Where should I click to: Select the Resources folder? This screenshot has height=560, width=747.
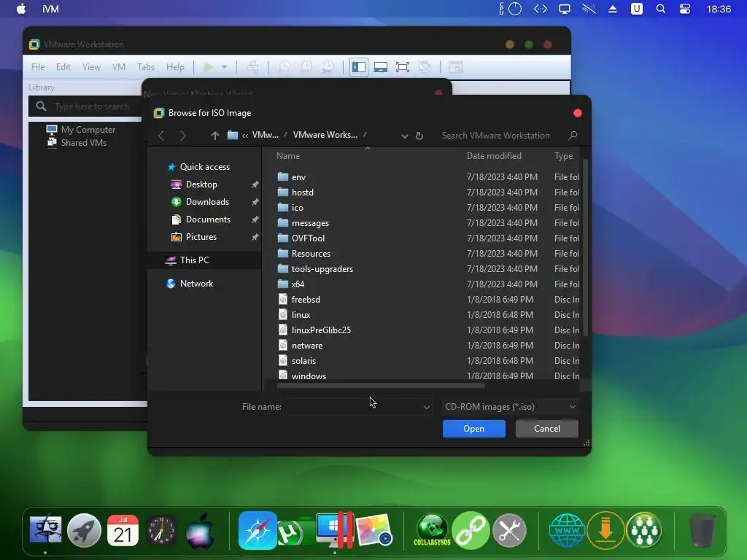[x=311, y=253]
